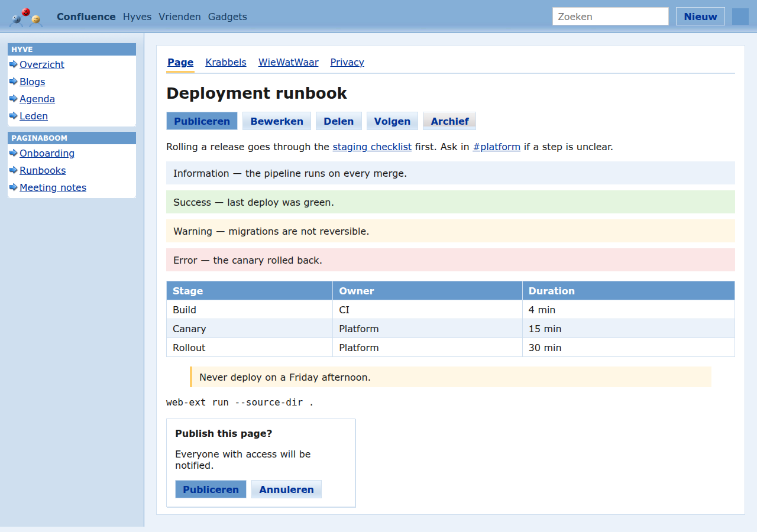Screen dimensions: 757x532
Task: Click the Rollout table cell
Action: 250,348
